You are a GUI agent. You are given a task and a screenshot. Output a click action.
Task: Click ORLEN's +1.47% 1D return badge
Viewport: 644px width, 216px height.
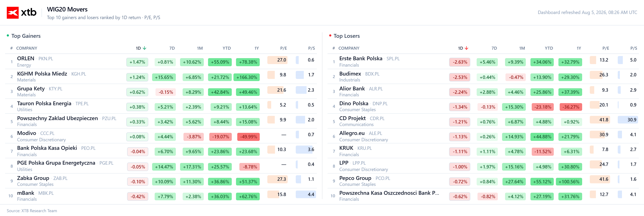[x=137, y=62]
